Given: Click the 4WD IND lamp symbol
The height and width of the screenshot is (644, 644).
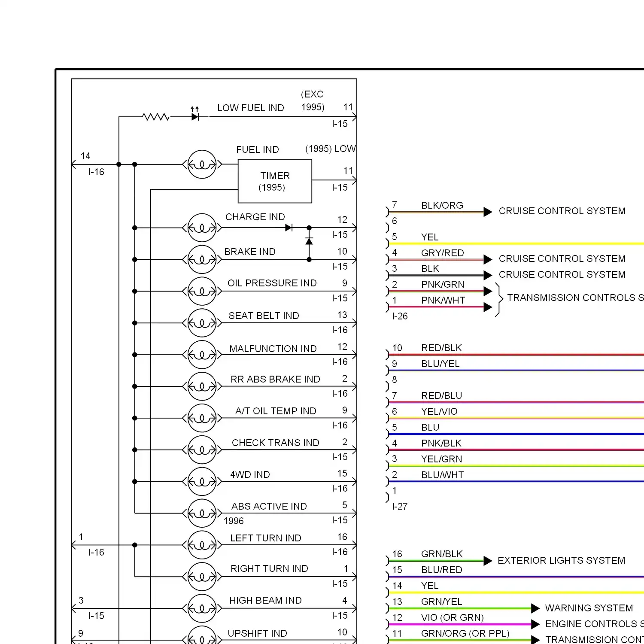Looking at the screenshot, I should tap(202, 482).
